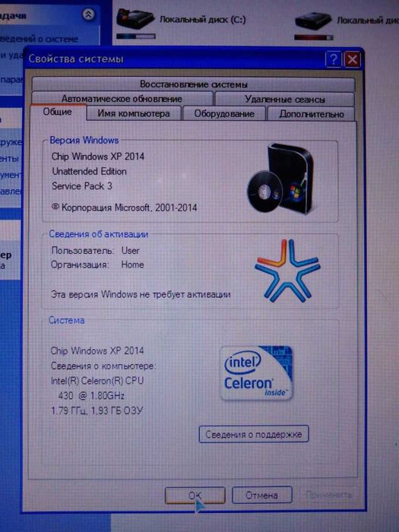Click the 'Chip Windows XP 2014' version text
The width and height of the screenshot is (399, 532).
click(x=98, y=157)
